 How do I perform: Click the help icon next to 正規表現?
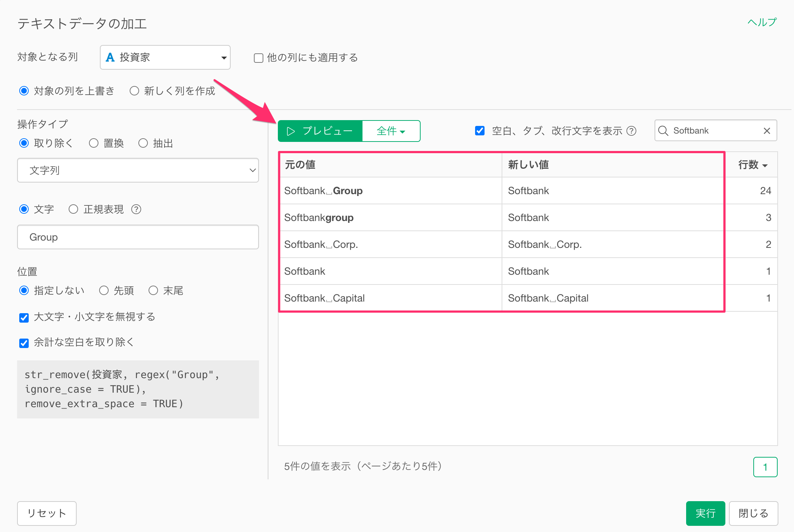click(136, 209)
